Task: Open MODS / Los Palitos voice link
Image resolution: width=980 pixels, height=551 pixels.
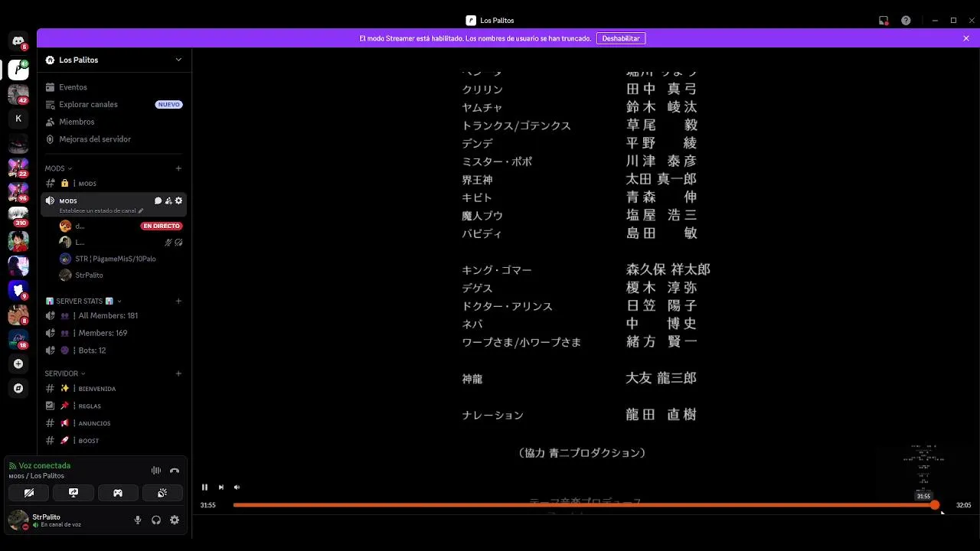Action: point(37,476)
